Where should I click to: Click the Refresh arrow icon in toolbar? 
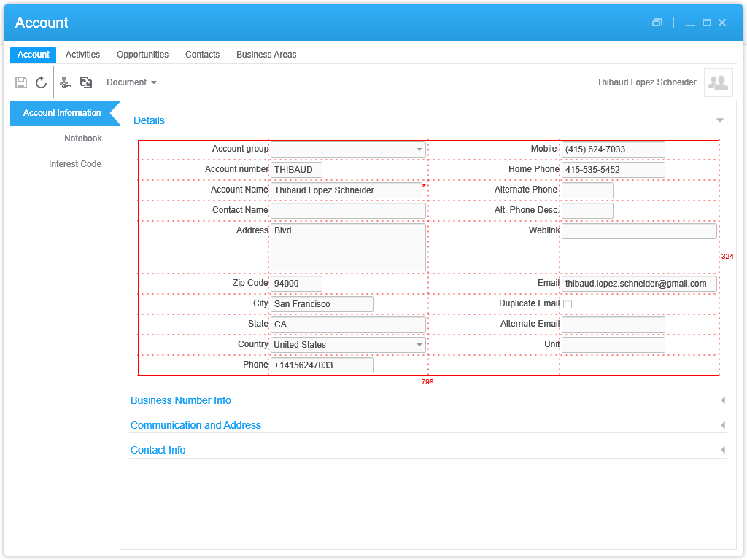tap(42, 82)
